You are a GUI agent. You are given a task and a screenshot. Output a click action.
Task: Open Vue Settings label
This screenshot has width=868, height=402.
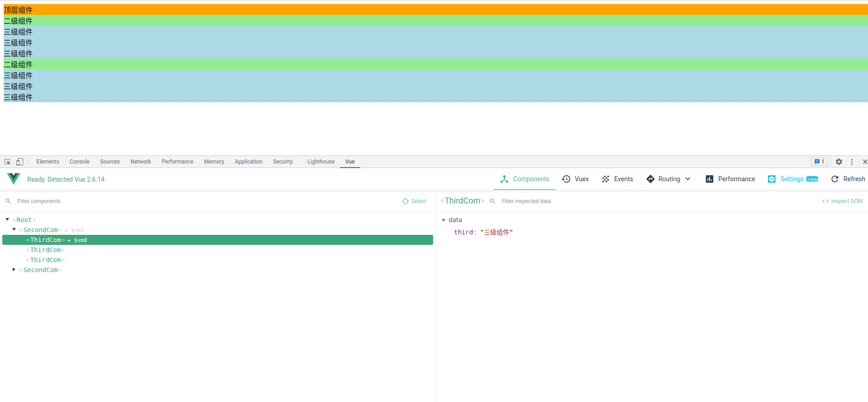(792, 179)
